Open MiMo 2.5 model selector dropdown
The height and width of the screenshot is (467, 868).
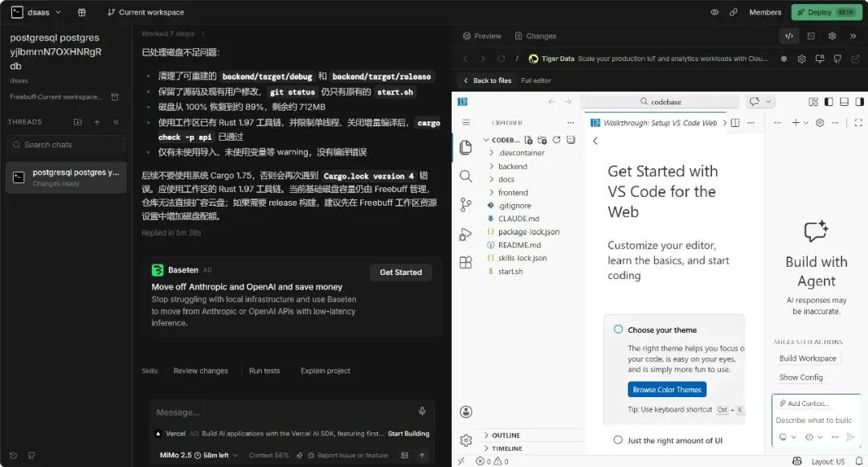pyautogui.click(x=199, y=456)
